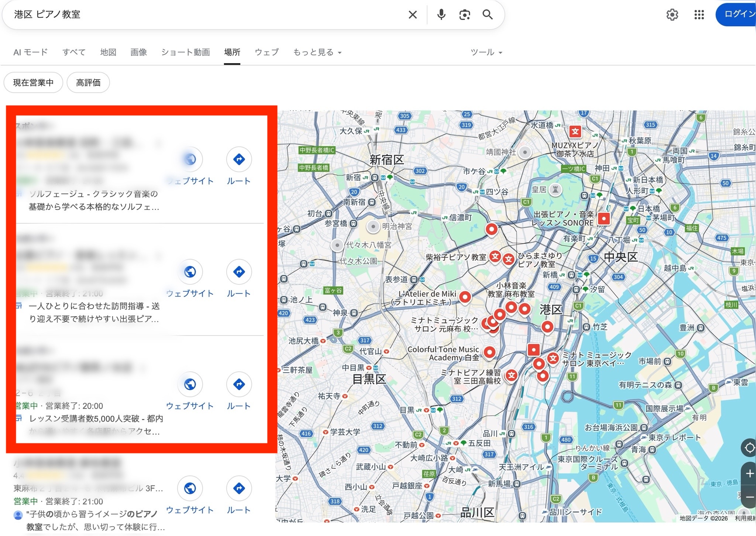The width and height of the screenshot is (756, 536).
Task: Switch to the 地図 tab
Action: (108, 52)
